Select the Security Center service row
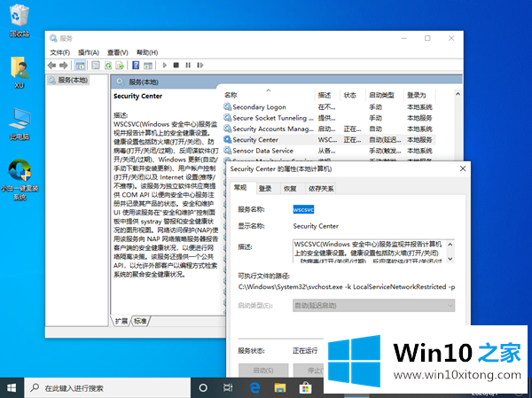The height and width of the screenshot is (398, 532). pos(329,139)
